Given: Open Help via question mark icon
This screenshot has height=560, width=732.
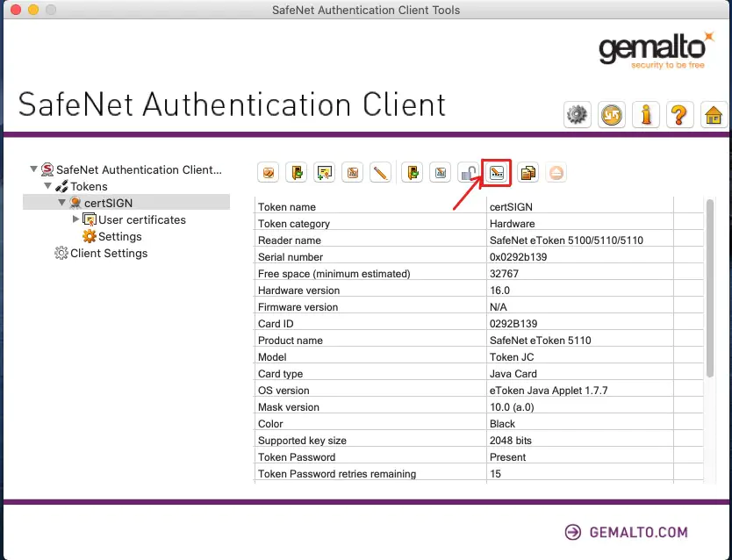Looking at the screenshot, I should pyautogui.click(x=680, y=114).
